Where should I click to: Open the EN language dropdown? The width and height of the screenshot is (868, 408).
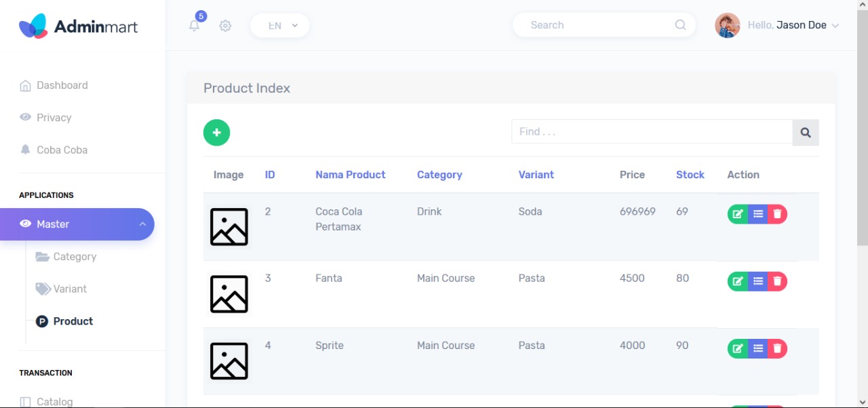pyautogui.click(x=280, y=26)
